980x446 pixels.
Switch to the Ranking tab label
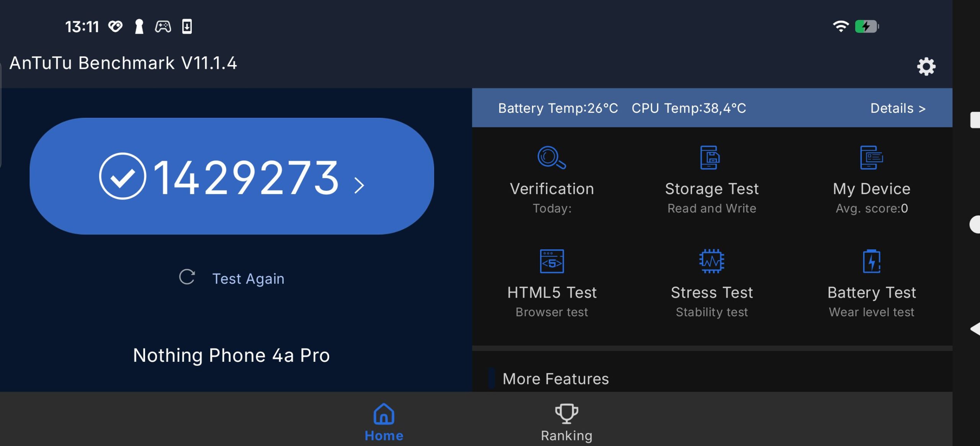tap(567, 436)
